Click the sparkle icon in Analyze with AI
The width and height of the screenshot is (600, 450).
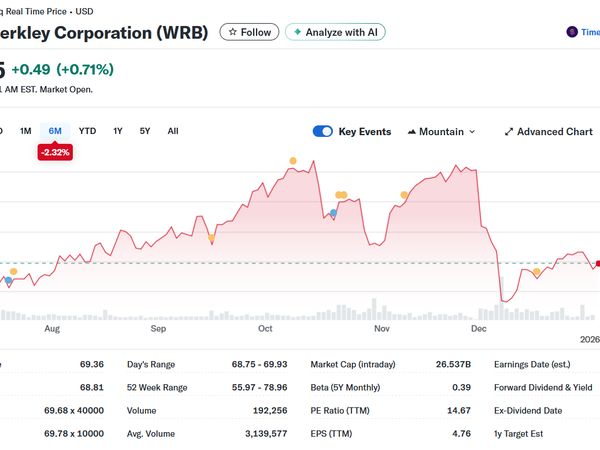click(x=297, y=32)
